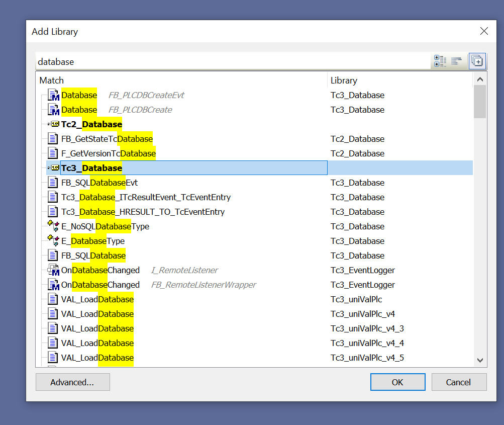The width and height of the screenshot is (504, 425).
Task: Select E_NoSQLDatabaseType entry
Action: click(105, 226)
